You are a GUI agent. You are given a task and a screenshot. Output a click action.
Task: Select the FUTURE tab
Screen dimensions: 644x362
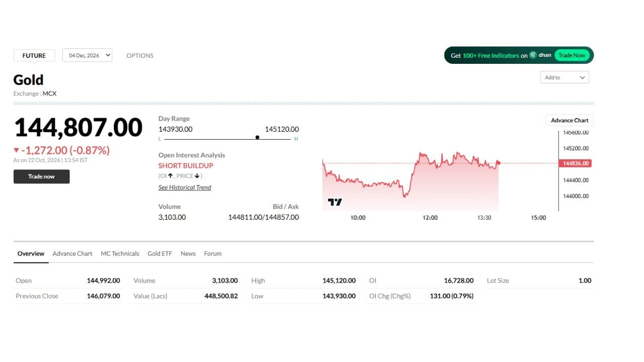pos(34,56)
